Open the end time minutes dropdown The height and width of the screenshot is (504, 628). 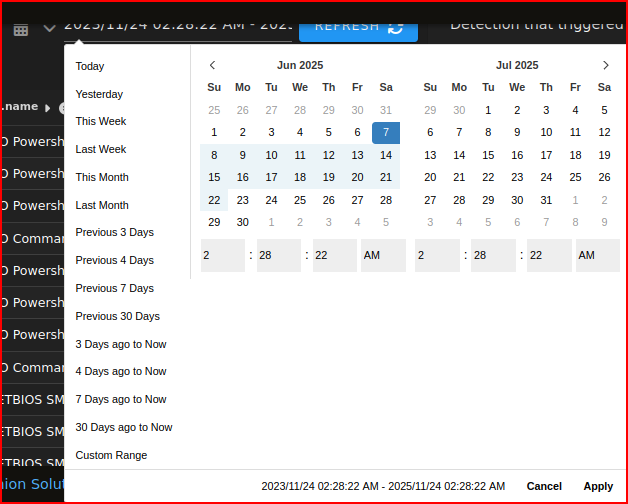[494, 256]
